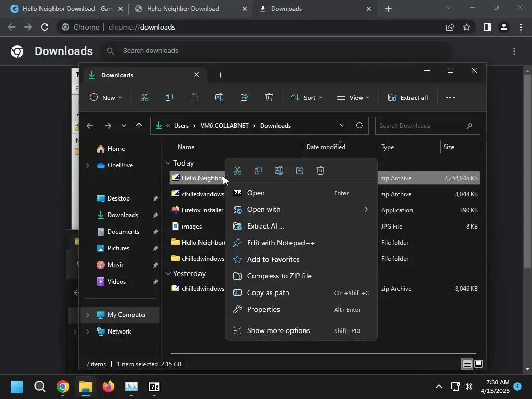
Task: Click Search Downloads field in Explorer
Action: [427, 126]
